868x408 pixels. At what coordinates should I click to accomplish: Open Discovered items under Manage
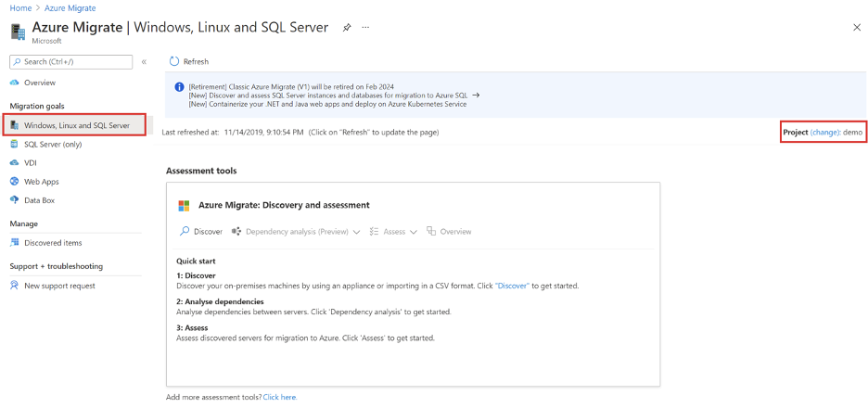[x=53, y=243]
